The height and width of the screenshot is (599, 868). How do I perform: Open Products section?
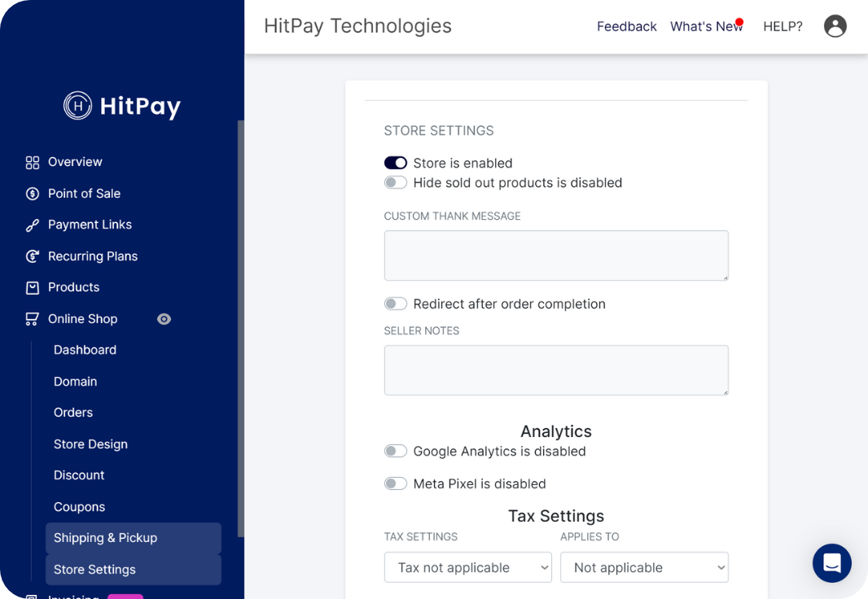pyautogui.click(x=73, y=287)
